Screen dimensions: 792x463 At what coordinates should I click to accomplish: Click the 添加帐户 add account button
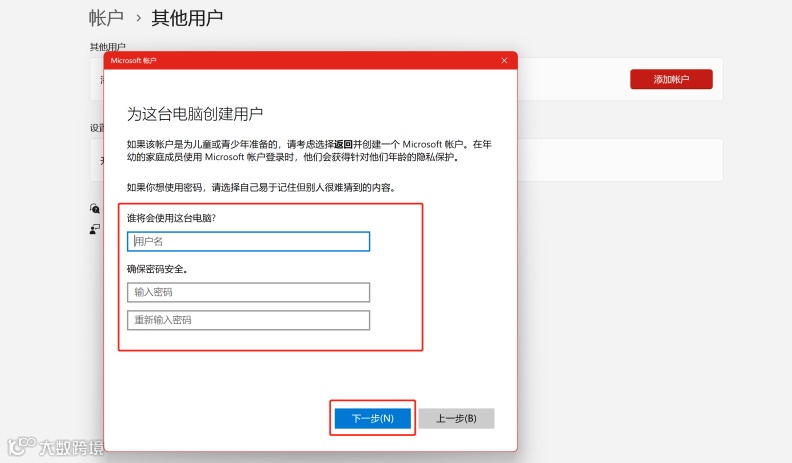[x=671, y=79]
